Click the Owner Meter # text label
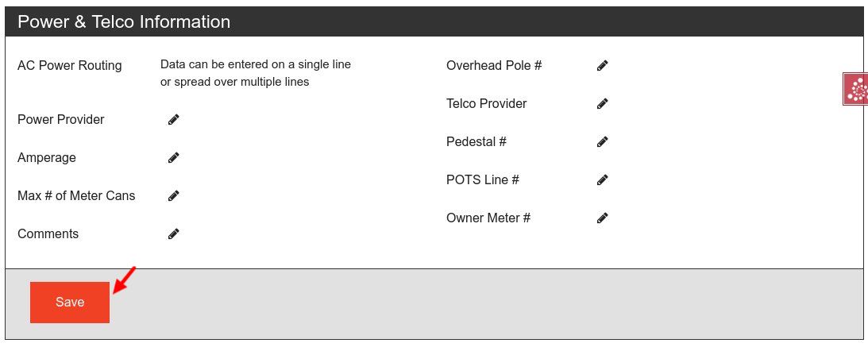 point(488,218)
